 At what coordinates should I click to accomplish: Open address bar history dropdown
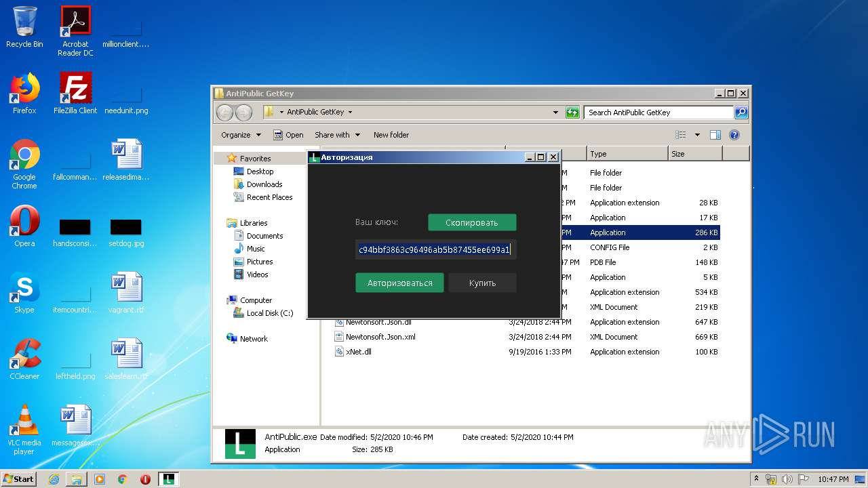pos(555,113)
